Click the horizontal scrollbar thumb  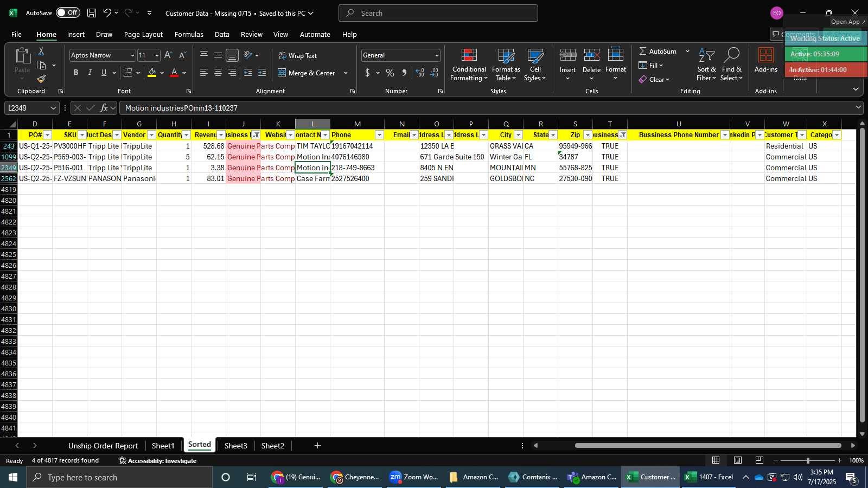pos(708,446)
